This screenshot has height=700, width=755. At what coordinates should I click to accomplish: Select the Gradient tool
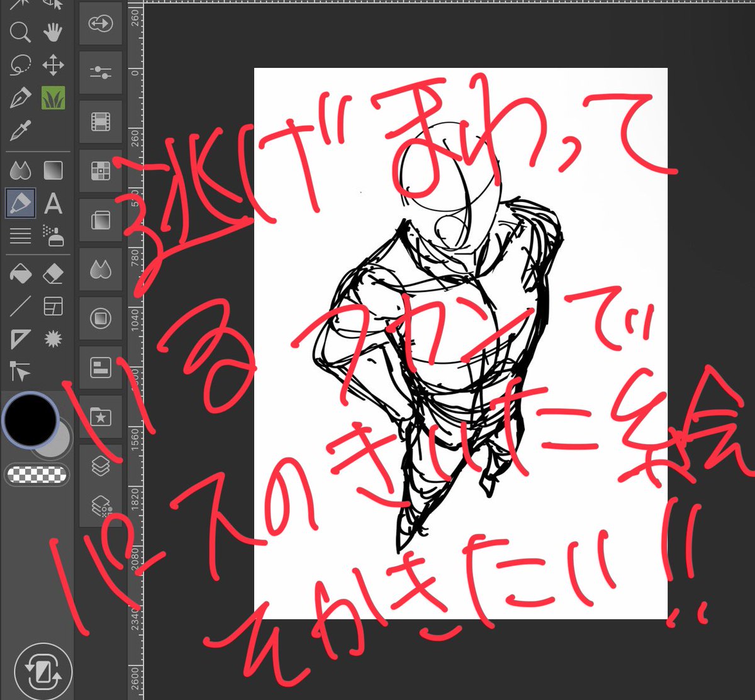click(x=53, y=170)
